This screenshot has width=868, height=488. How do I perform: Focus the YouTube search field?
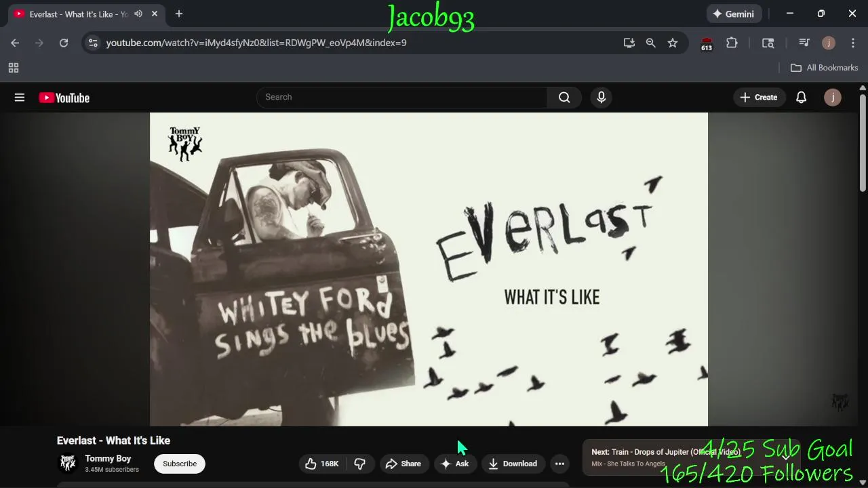[402, 98]
